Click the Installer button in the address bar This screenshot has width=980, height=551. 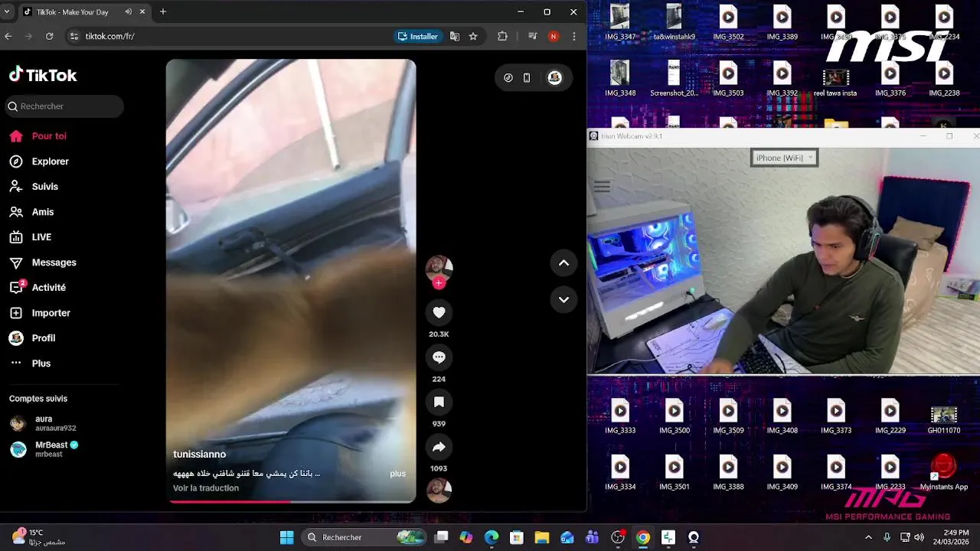418,36
